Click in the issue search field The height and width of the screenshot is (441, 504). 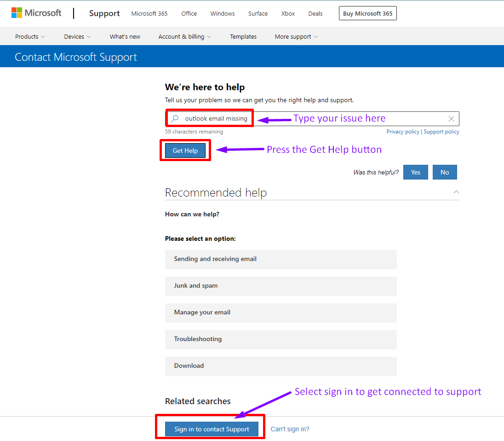click(312, 119)
